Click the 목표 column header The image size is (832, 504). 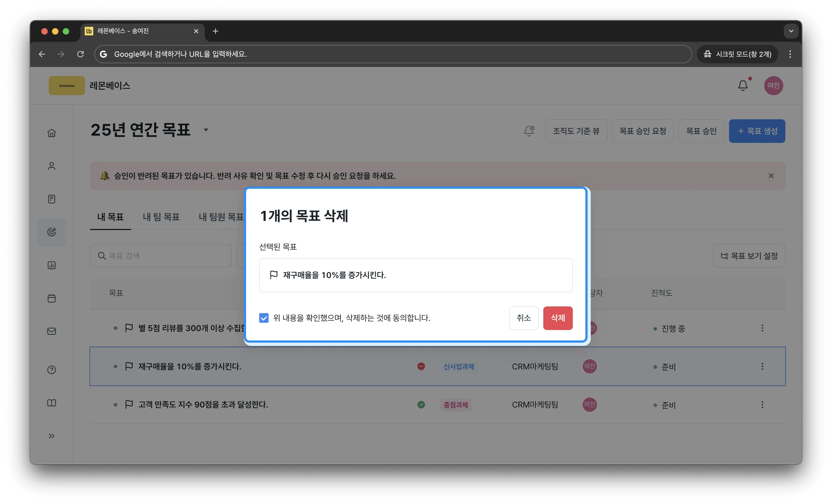click(x=116, y=293)
